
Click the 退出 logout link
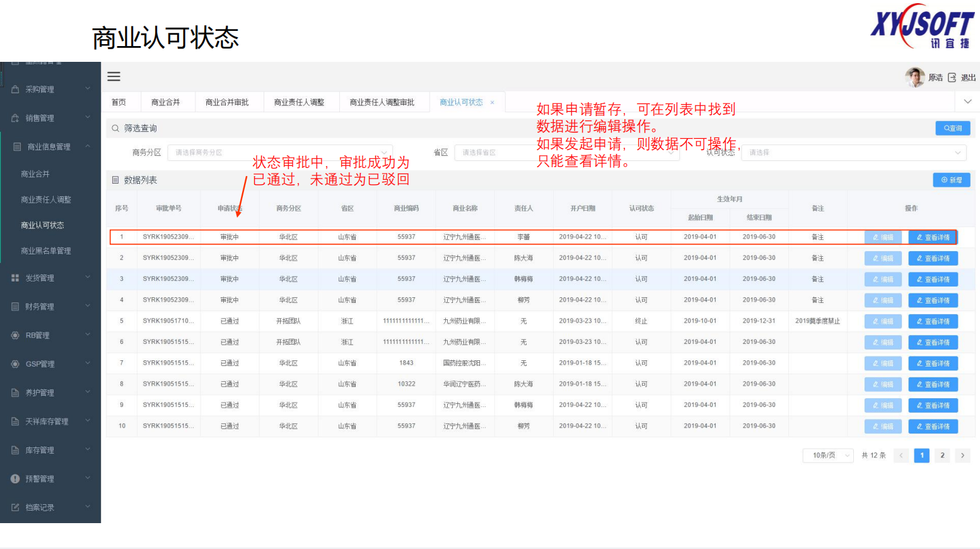coord(968,78)
